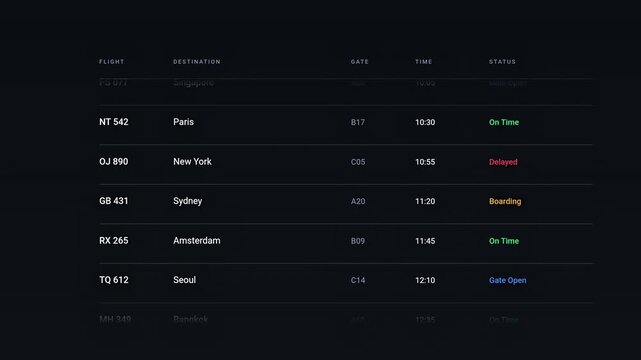
Task: Select flight RX 265
Action: (114, 241)
